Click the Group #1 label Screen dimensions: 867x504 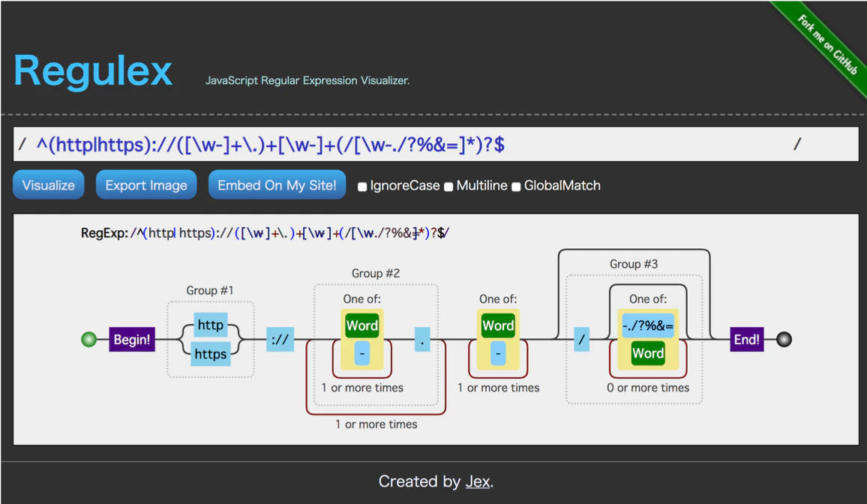coord(209,291)
